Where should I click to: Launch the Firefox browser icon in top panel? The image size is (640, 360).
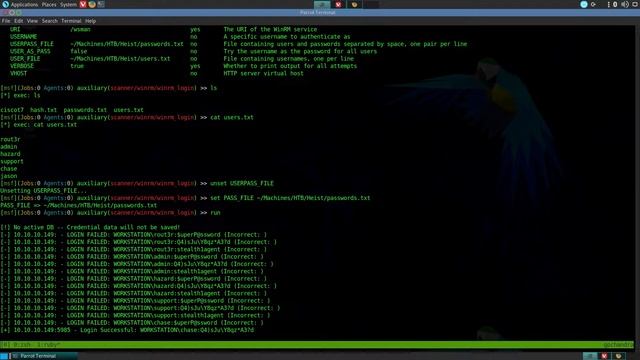(x=92, y=4)
